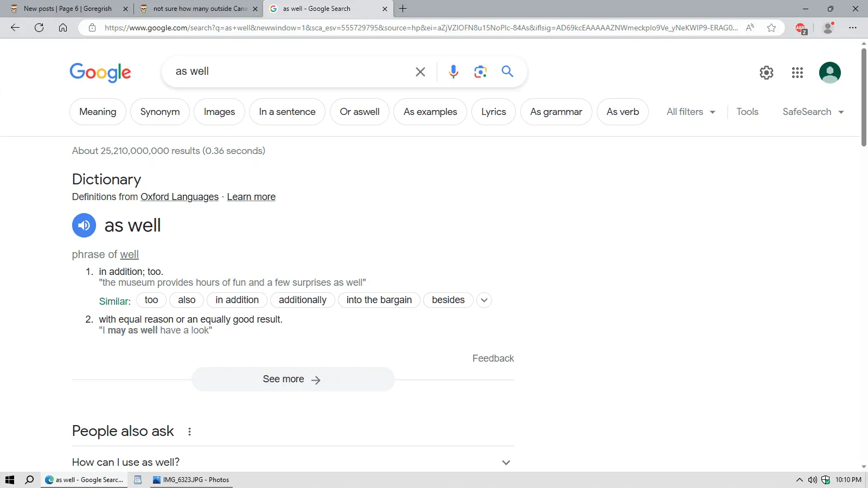Select the Meaning filter chip
The image size is (868, 488).
(98, 112)
